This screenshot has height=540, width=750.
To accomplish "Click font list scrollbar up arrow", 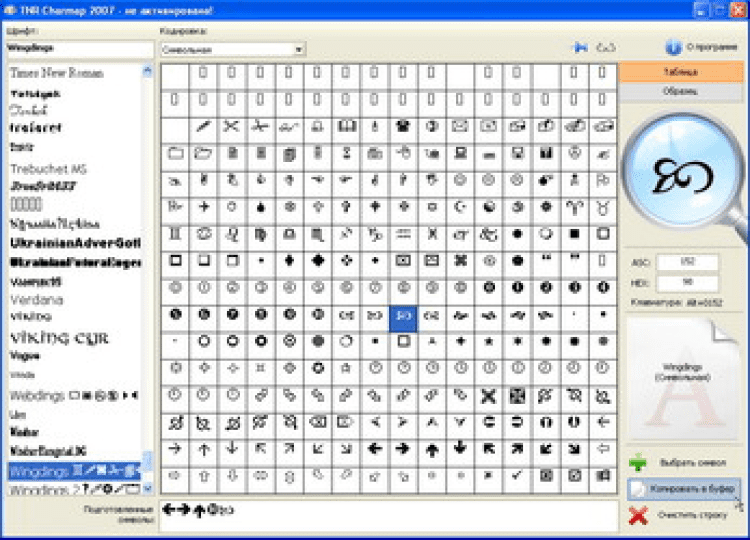I will tap(147, 71).
